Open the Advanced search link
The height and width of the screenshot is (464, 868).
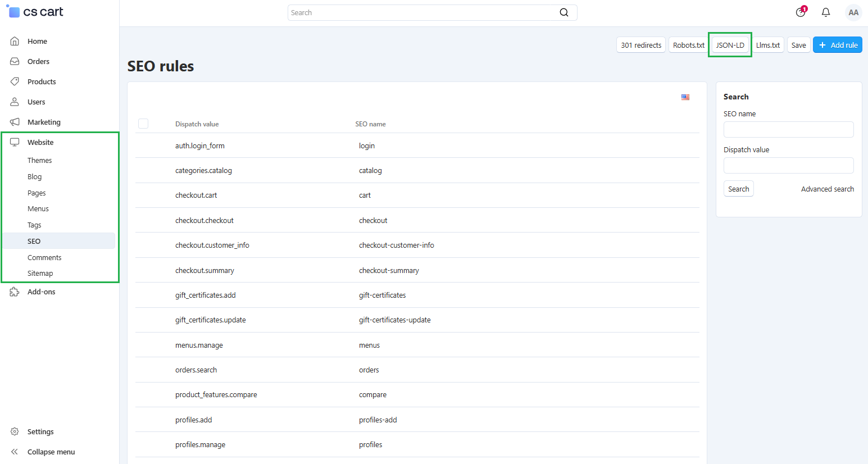click(x=828, y=189)
